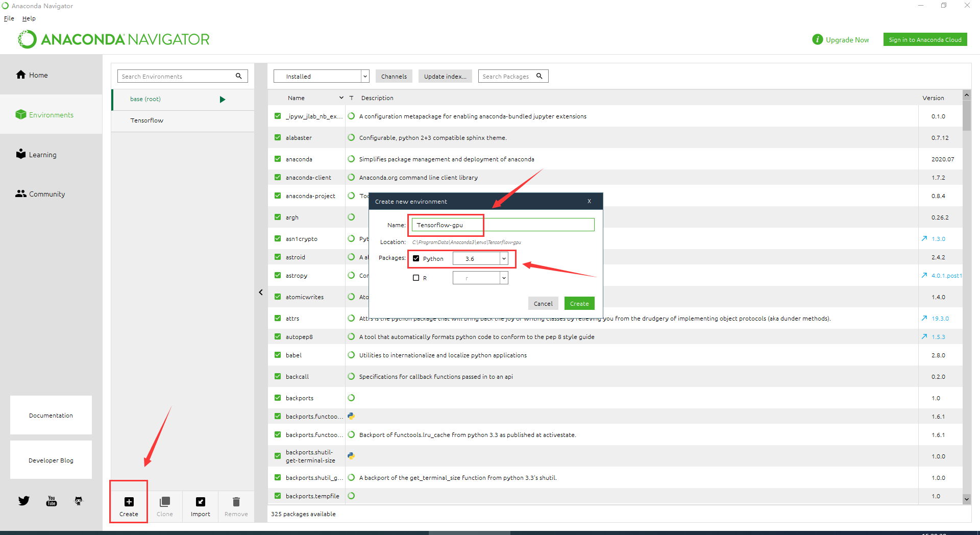Open the Help menu
Viewport: 980px width, 535px height.
[x=29, y=18]
